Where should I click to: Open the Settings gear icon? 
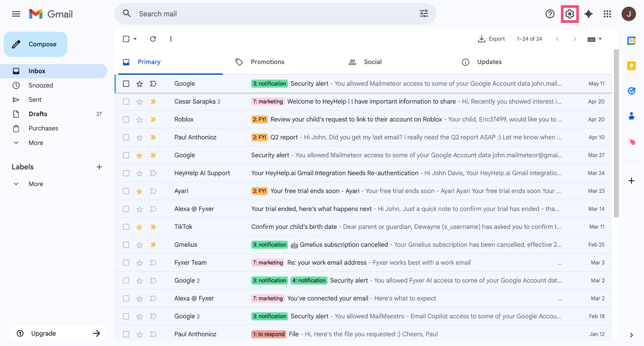click(570, 14)
